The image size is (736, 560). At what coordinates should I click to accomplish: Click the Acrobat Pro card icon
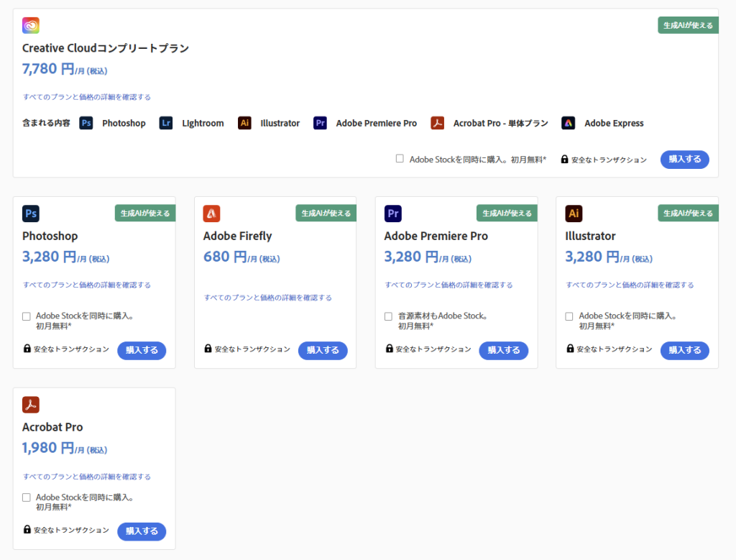pos(31,405)
